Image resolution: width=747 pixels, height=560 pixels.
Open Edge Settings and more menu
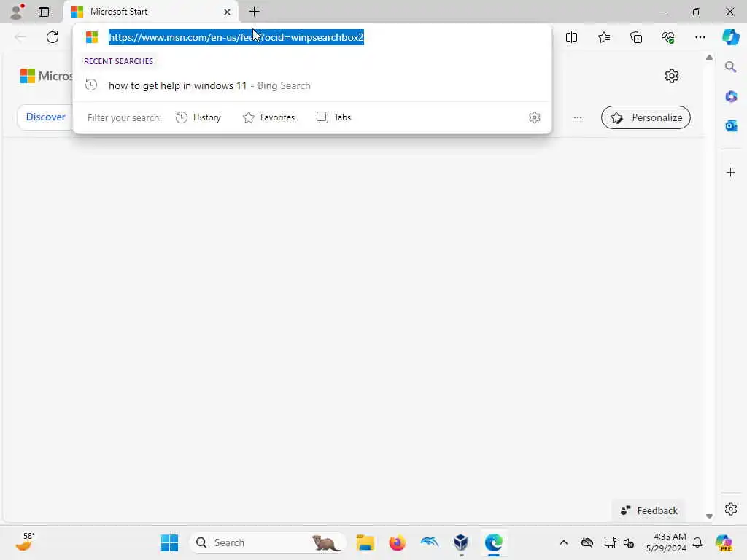coord(700,37)
